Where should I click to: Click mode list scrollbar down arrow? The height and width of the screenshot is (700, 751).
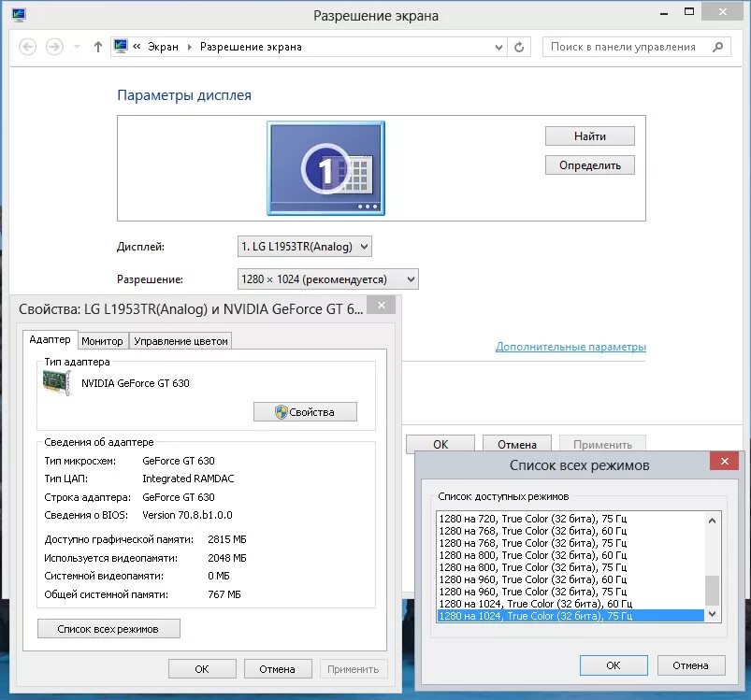[x=713, y=613]
